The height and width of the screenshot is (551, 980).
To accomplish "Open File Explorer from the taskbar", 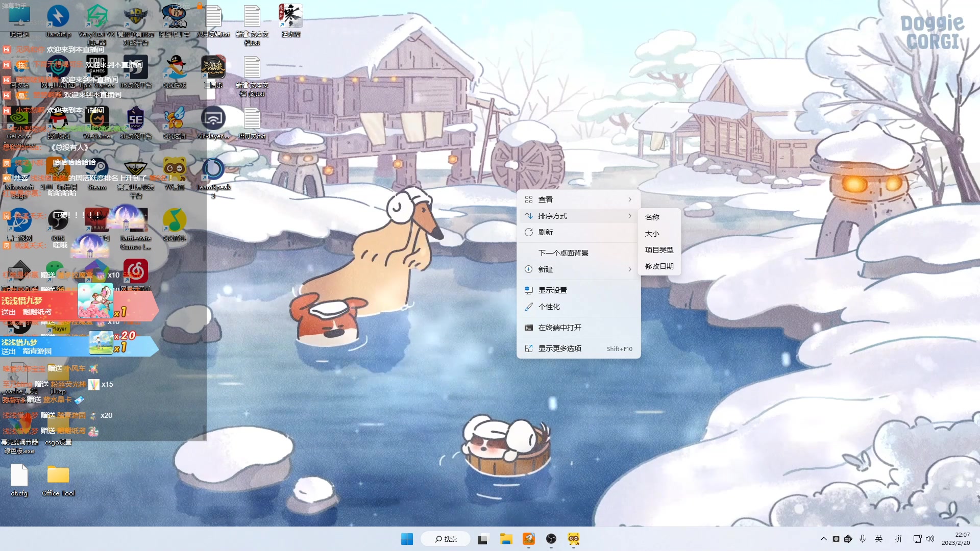I will (506, 539).
